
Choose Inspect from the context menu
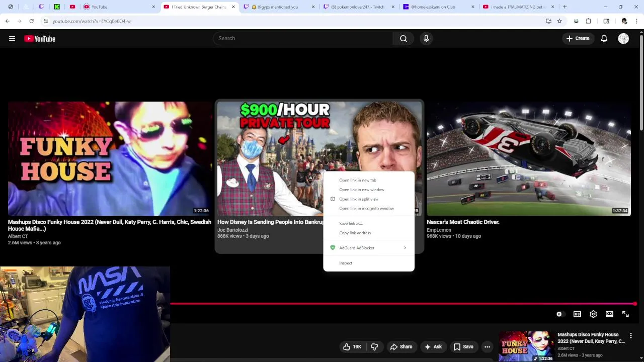[368, 263]
